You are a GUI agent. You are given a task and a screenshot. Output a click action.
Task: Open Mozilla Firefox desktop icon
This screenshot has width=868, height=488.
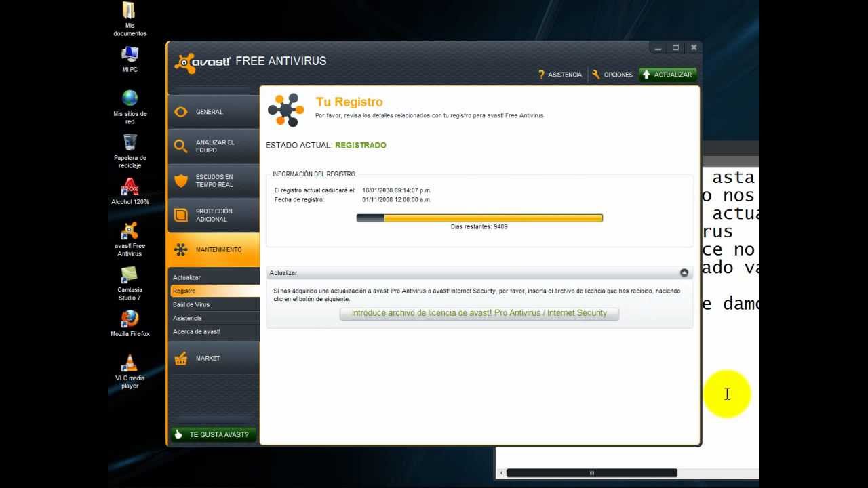130,323
